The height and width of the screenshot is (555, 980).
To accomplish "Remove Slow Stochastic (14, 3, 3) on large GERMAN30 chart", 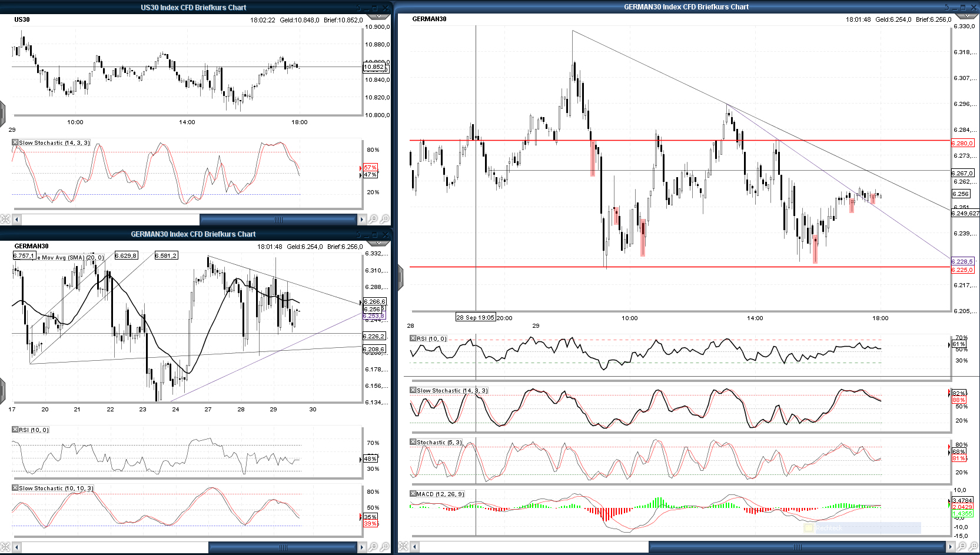I will [413, 390].
